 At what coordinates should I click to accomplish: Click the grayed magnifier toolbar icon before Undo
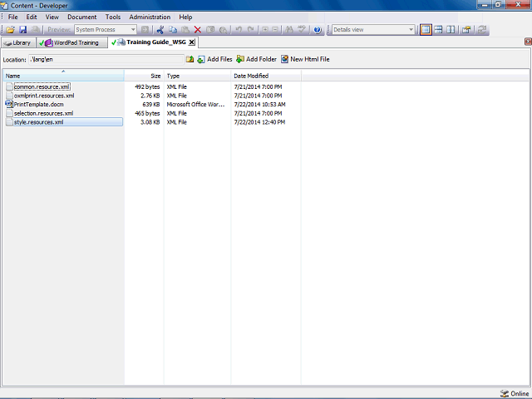point(223,30)
